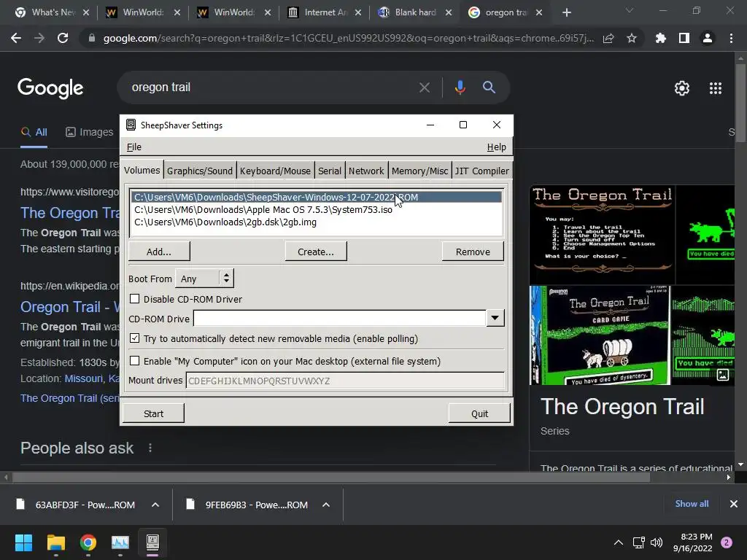The height and width of the screenshot is (560, 747).
Task: Share this page via address bar icon
Action: click(608, 39)
